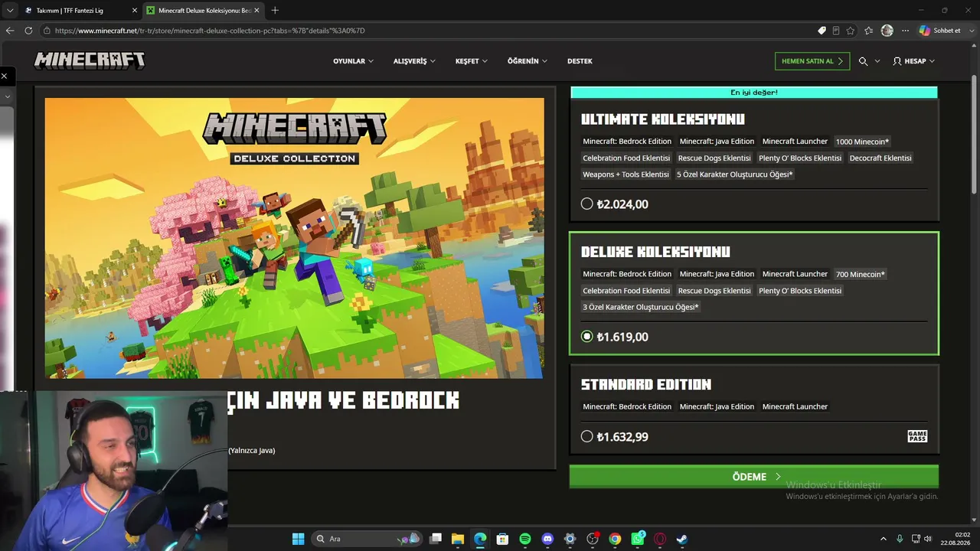Click the 3 Özel Karakter Oluşturucu Öğesi* tag
This screenshot has height=551, width=980.
point(640,307)
